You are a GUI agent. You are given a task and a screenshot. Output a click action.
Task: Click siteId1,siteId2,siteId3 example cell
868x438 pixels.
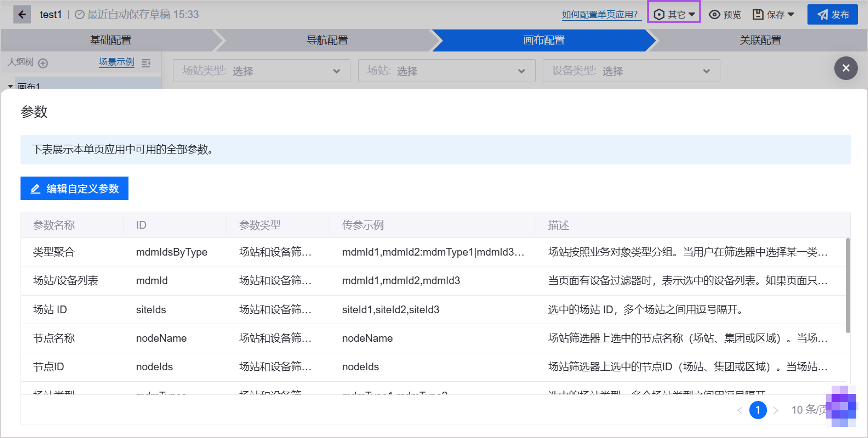tap(390, 309)
